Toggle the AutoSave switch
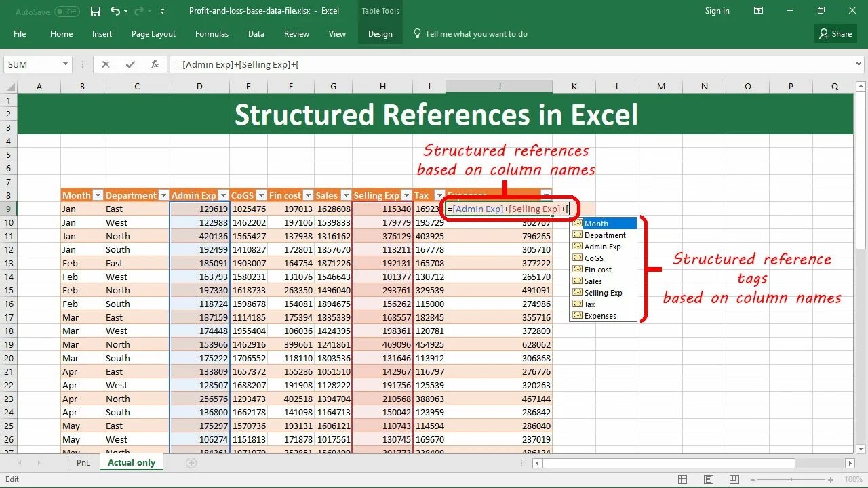868x488 pixels. [66, 12]
